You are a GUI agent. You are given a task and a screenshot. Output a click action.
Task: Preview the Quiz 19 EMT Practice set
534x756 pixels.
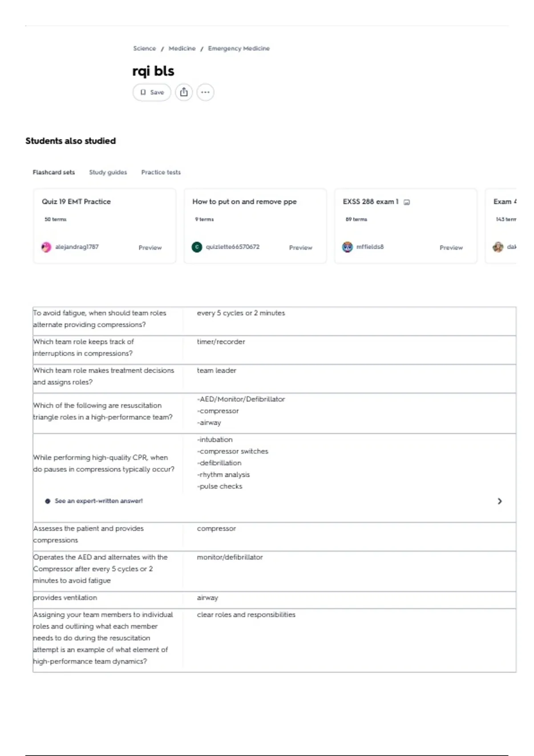click(x=150, y=248)
